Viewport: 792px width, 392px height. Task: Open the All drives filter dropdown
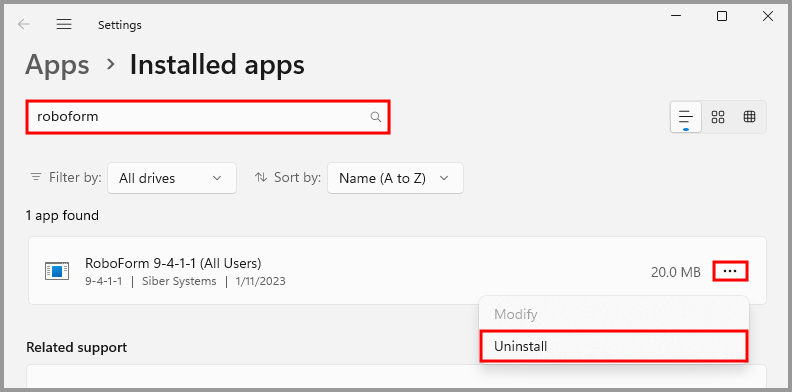click(172, 178)
